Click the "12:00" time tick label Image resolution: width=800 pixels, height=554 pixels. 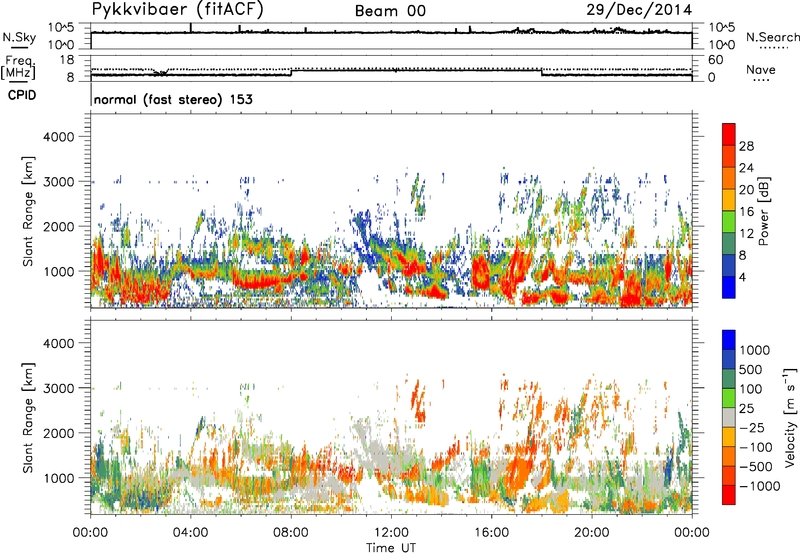391,533
